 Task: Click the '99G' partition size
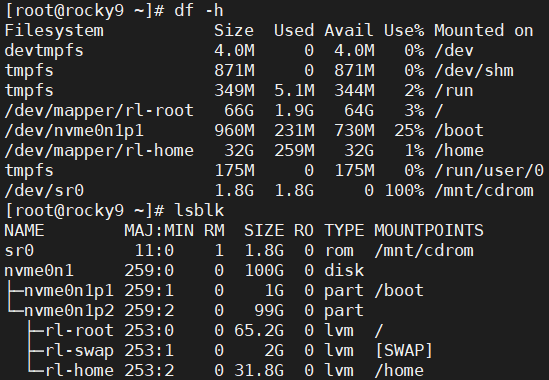[x=269, y=310]
